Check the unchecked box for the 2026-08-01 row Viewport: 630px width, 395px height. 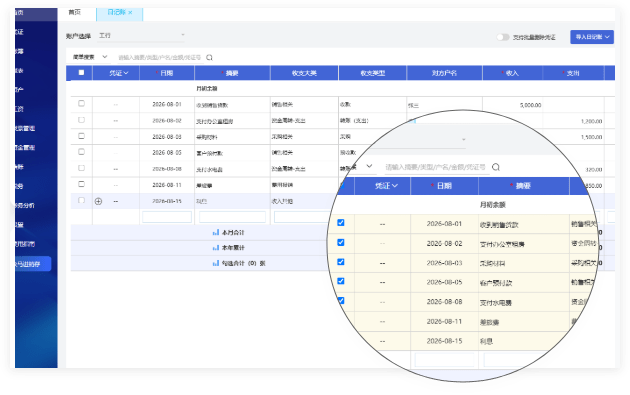coord(81,104)
